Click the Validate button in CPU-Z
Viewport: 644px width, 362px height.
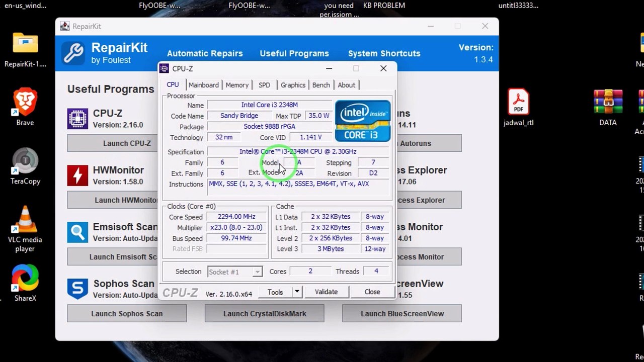[x=326, y=292]
